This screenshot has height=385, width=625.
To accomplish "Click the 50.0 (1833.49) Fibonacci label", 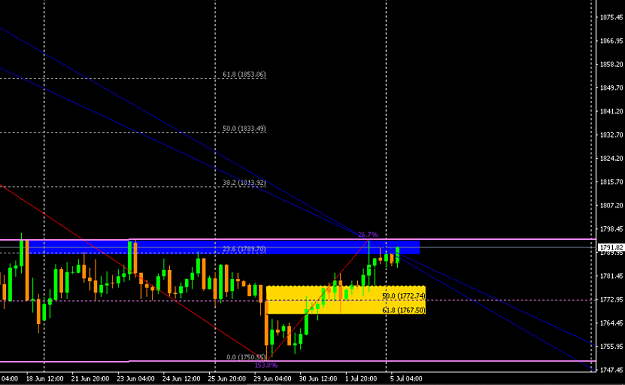I will [x=244, y=129].
